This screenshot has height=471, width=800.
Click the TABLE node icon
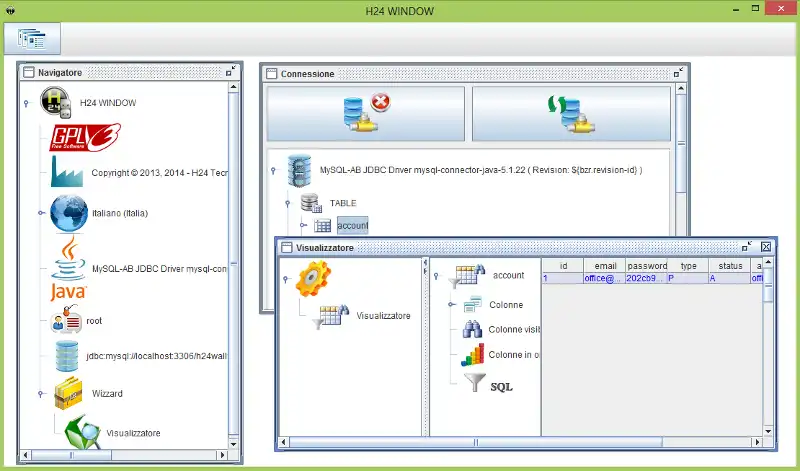pyautogui.click(x=311, y=203)
